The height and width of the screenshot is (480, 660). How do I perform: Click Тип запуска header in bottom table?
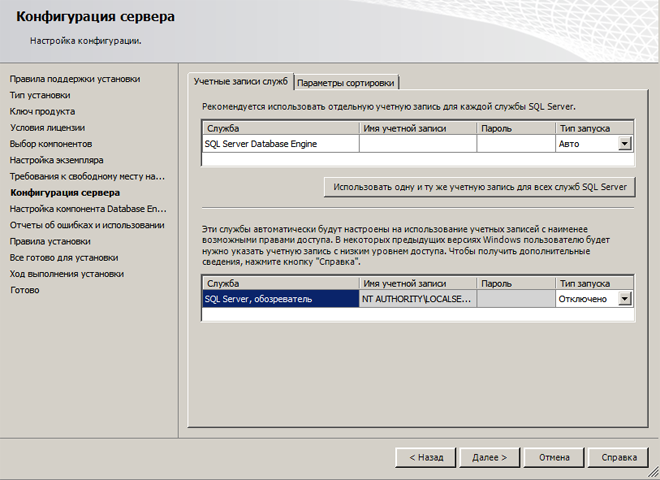[594, 283]
